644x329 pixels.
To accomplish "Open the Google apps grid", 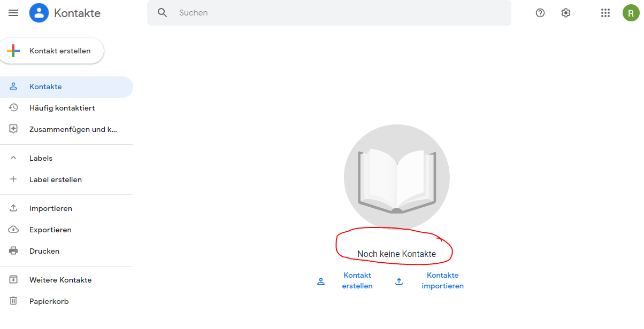I will click(x=605, y=13).
